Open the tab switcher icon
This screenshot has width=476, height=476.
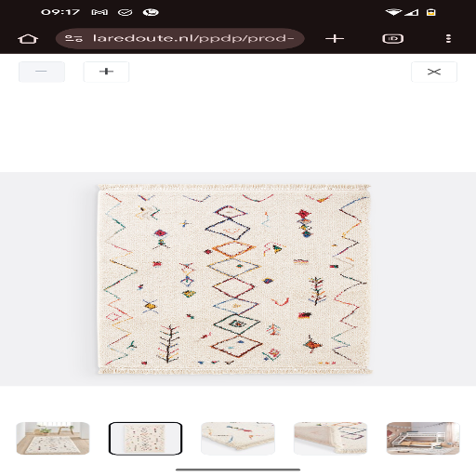392,39
